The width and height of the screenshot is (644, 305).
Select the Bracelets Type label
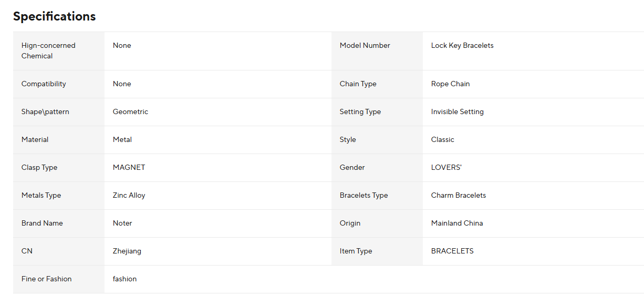(363, 196)
